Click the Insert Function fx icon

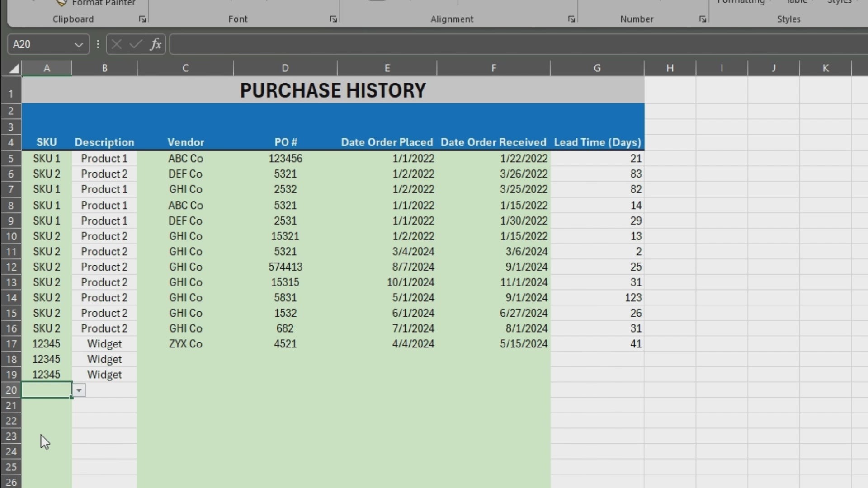pos(156,44)
